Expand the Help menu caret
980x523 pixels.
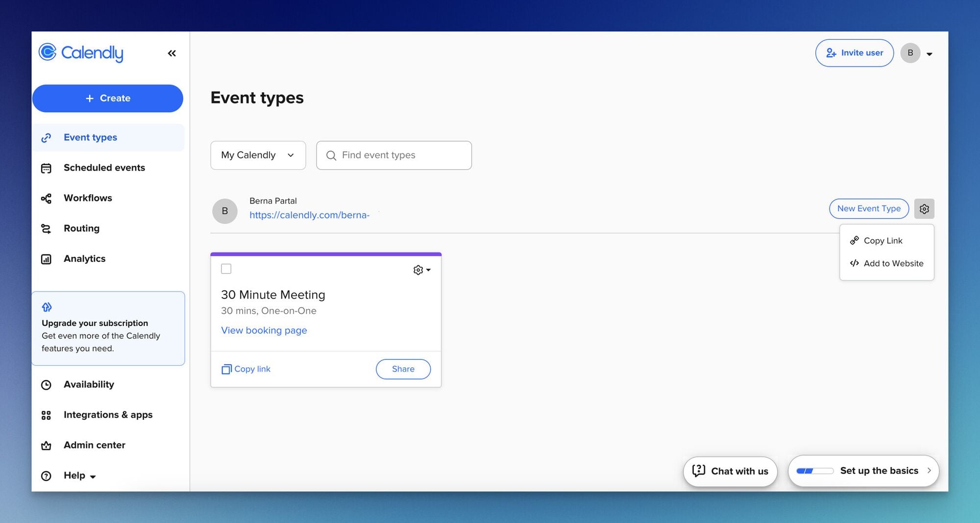[93, 476]
